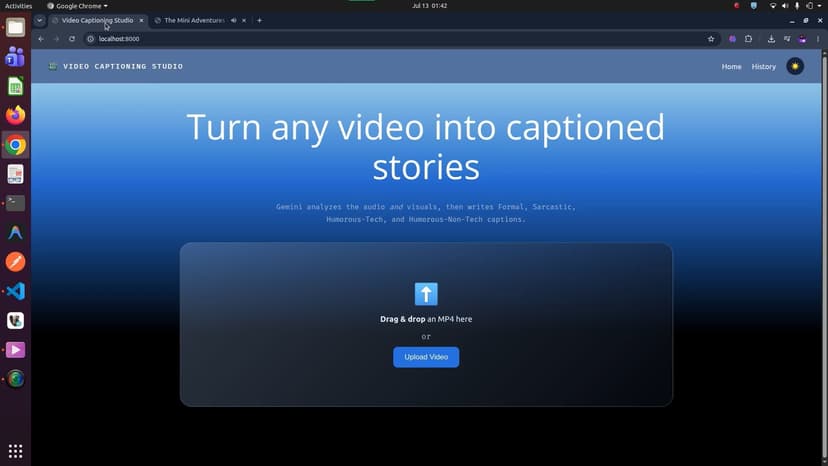828x466 pixels.
Task: Toggle the light/dark theme sun button
Action: pos(795,67)
